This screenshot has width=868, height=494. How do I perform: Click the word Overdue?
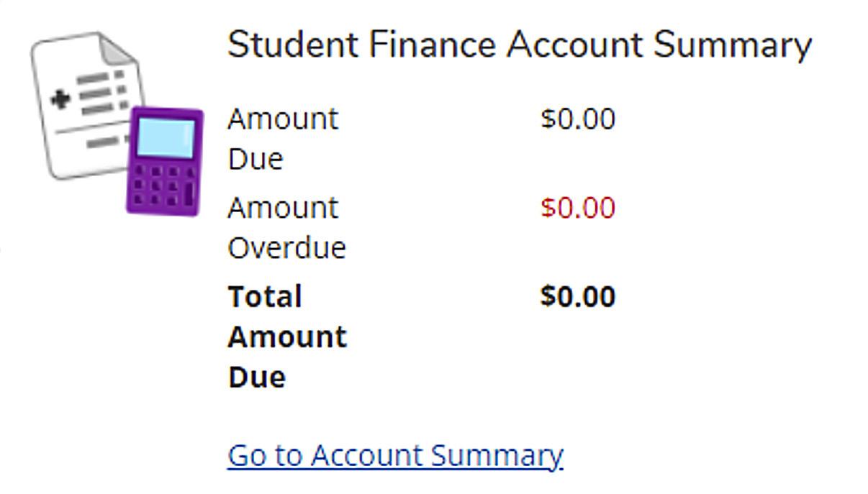pos(286,248)
